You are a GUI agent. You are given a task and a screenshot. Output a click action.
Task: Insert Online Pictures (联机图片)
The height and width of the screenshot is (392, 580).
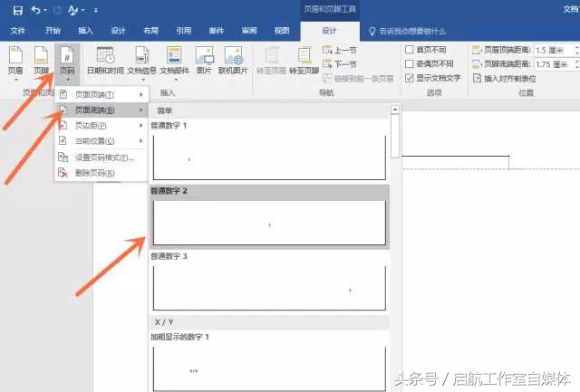tap(233, 61)
